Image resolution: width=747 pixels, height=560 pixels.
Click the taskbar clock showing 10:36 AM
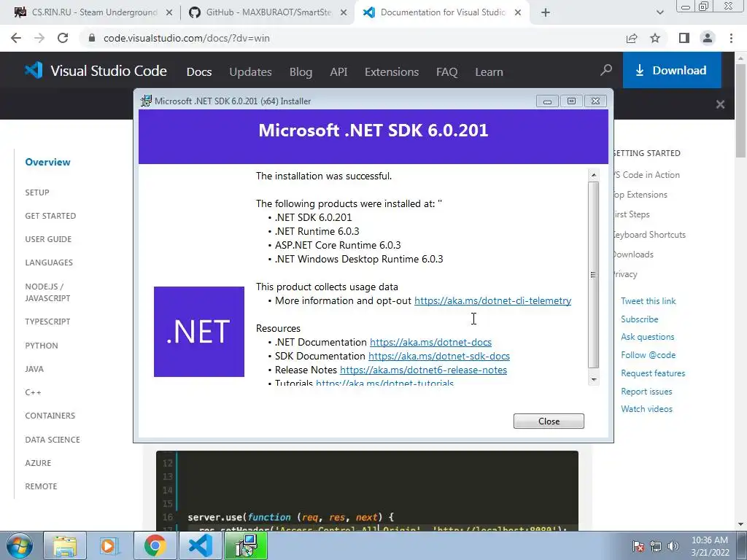pos(710,546)
